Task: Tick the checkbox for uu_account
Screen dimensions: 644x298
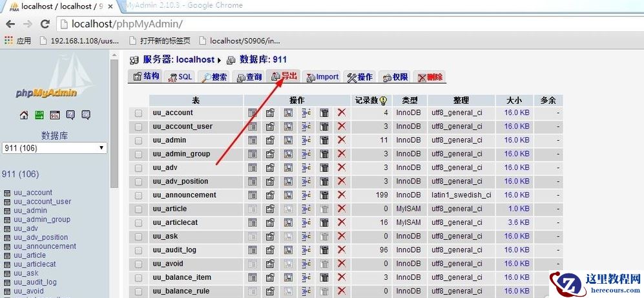Action: click(138, 113)
